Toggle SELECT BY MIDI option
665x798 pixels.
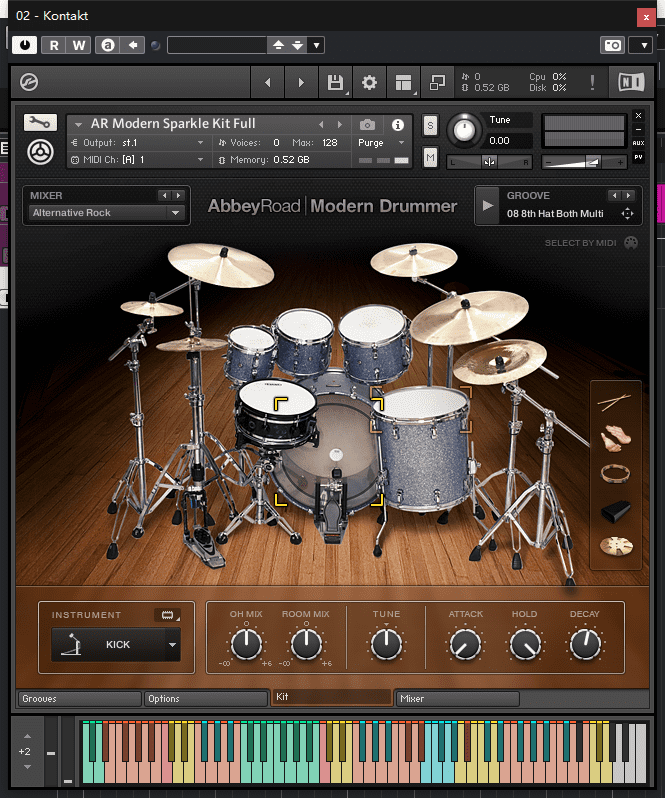tap(591, 243)
